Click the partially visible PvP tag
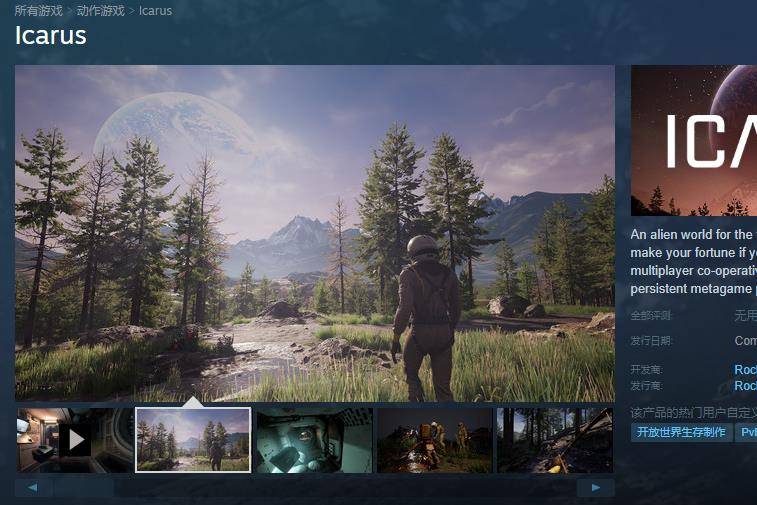Image resolution: width=757 pixels, height=505 pixels. coord(746,432)
